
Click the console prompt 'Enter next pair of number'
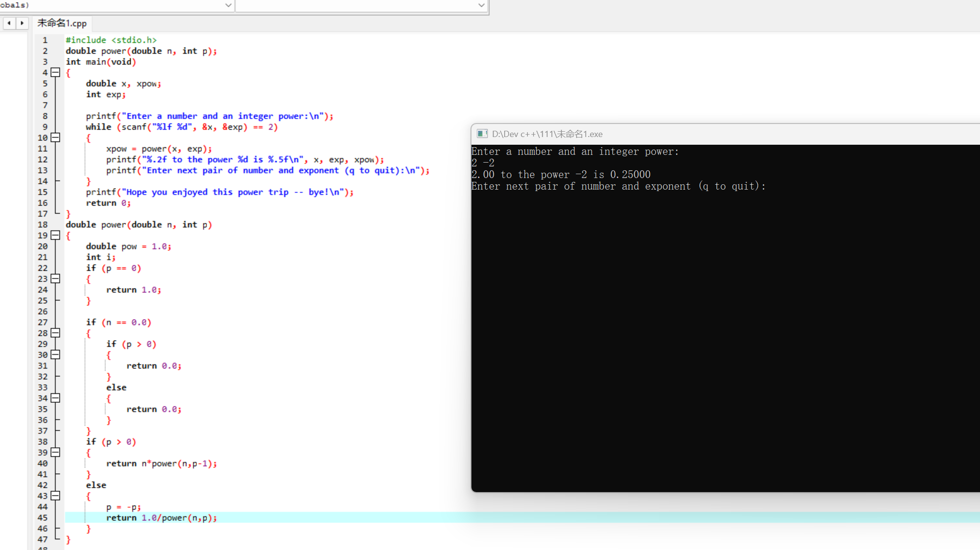[x=618, y=186]
